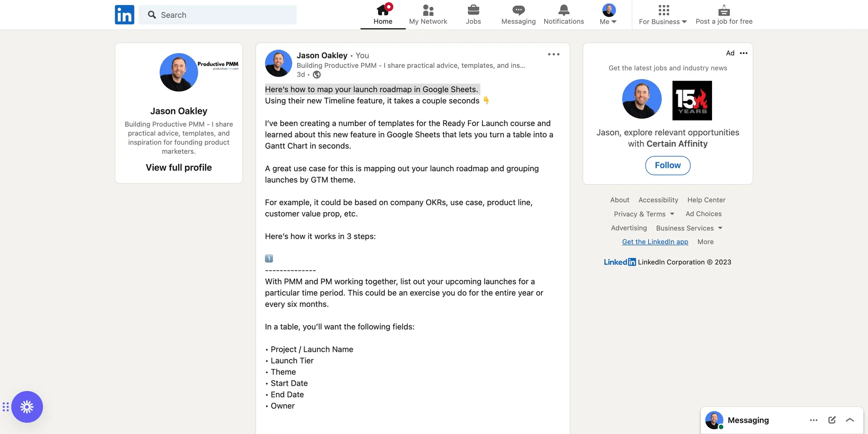Open the ad's three-dot options menu
Image resolution: width=868 pixels, height=434 pixels.
pos(744,53)
